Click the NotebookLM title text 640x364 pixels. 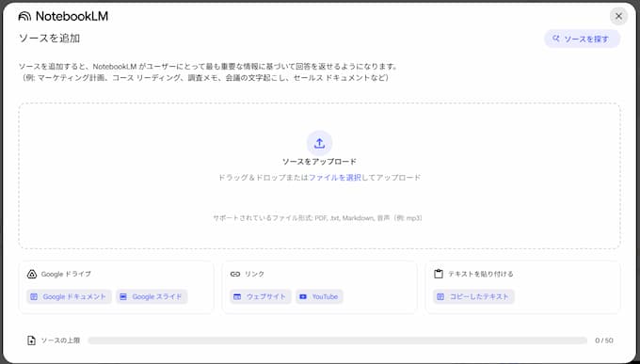[72, 16]
